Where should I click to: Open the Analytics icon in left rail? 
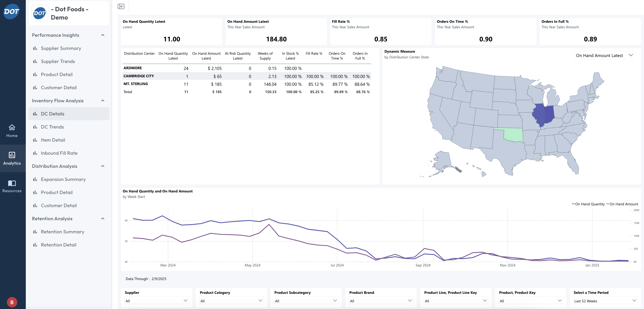coord(12,155)
